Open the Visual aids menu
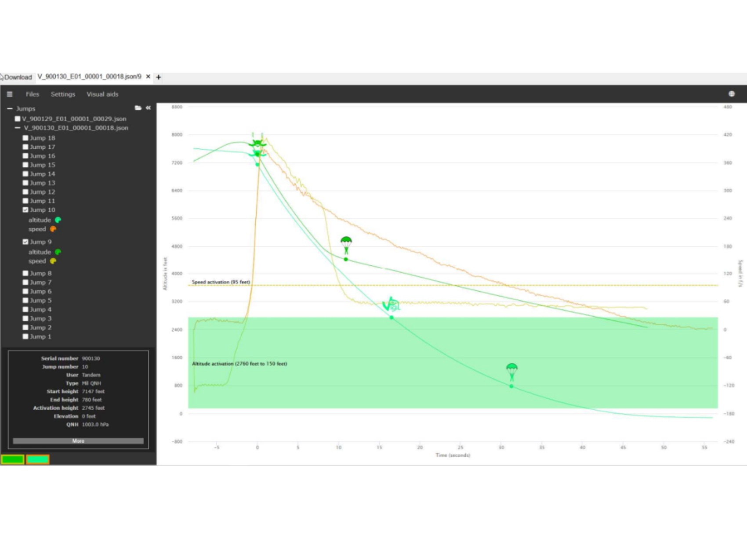The width and height of the screenshot is (747, 560). coord(102,94)
